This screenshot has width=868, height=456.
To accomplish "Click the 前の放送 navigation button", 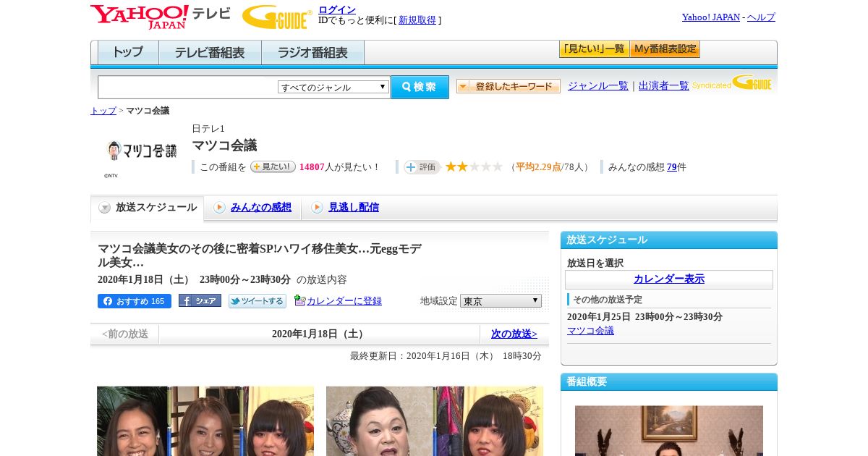I will (124, 334).
